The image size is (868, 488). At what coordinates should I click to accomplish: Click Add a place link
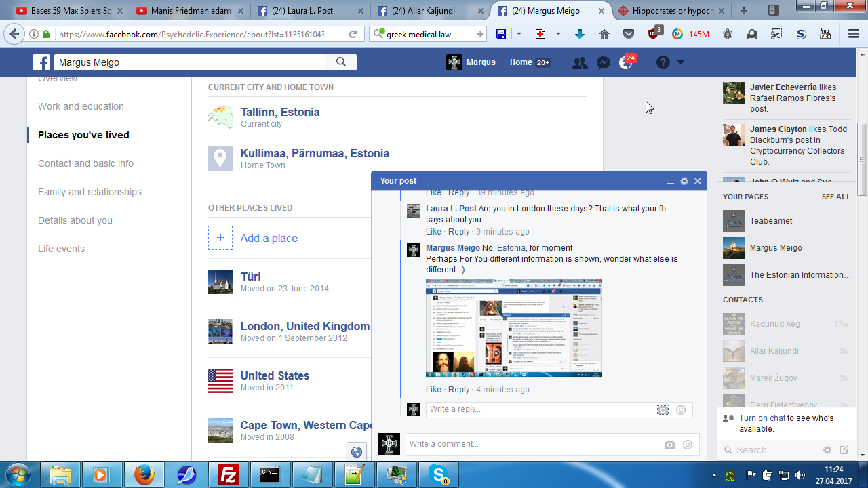(269, 238)
